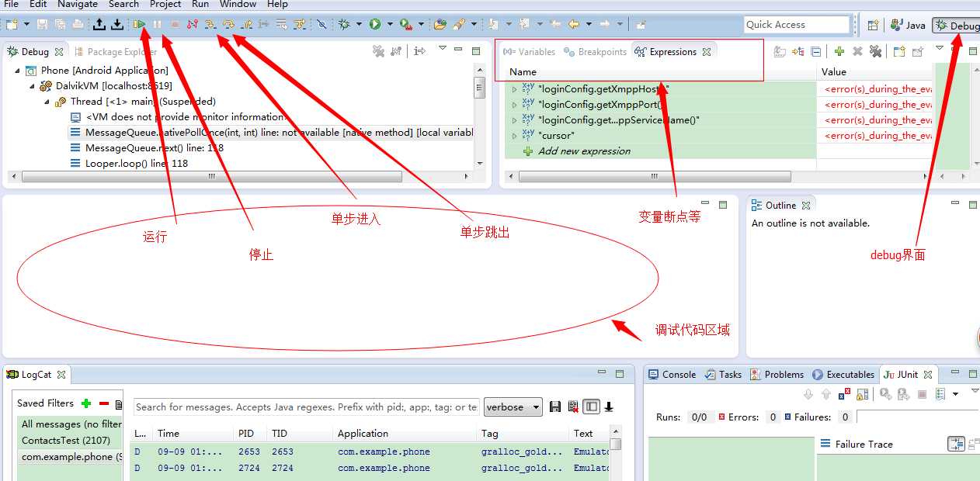Click the green Run launch icon

[375, 25]
